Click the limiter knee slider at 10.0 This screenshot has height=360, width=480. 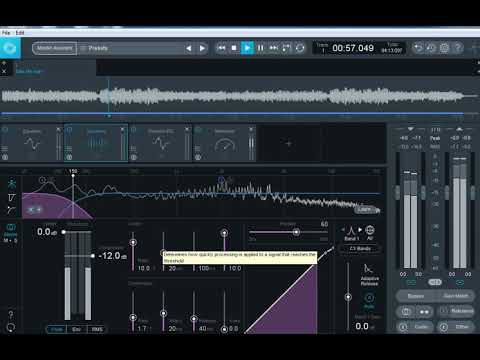click(x=224, y=233)
